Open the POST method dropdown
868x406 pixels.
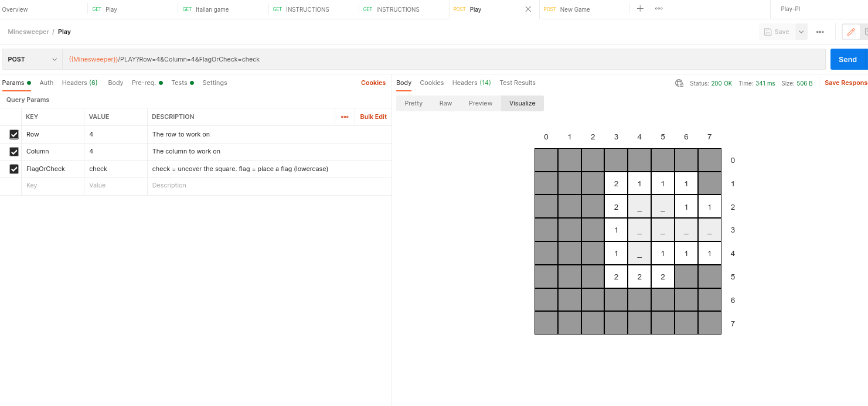[32, 59]
